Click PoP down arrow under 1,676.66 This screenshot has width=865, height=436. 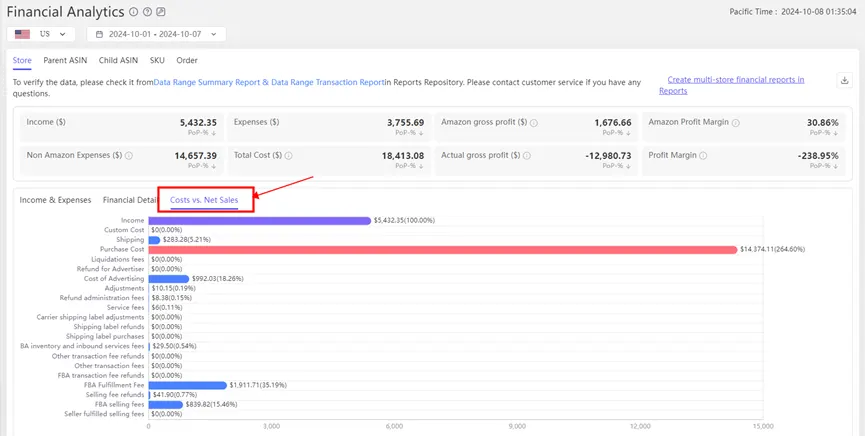(628, 133)
